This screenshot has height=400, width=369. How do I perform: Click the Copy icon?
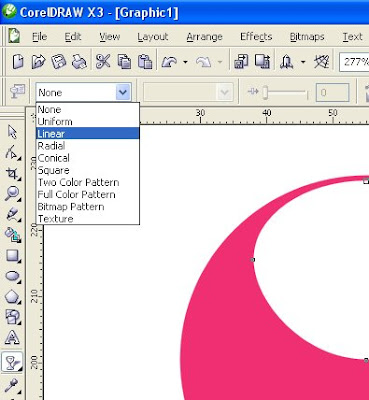point(124,62)
